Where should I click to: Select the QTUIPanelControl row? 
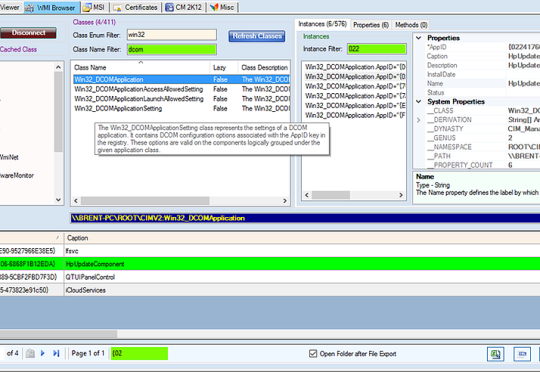click(270, 277)
